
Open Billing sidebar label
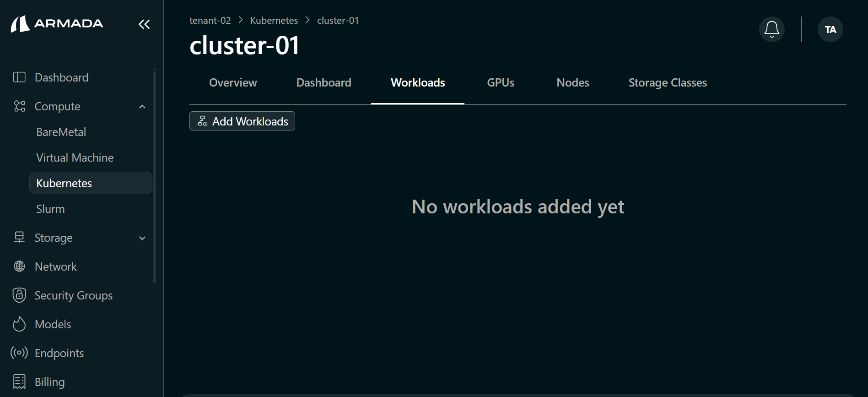50,382
